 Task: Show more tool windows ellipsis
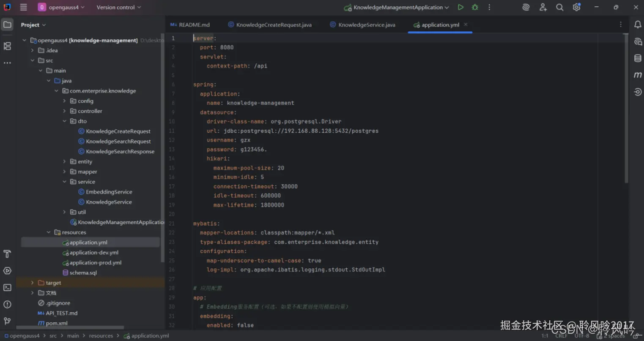coord(7,63)
